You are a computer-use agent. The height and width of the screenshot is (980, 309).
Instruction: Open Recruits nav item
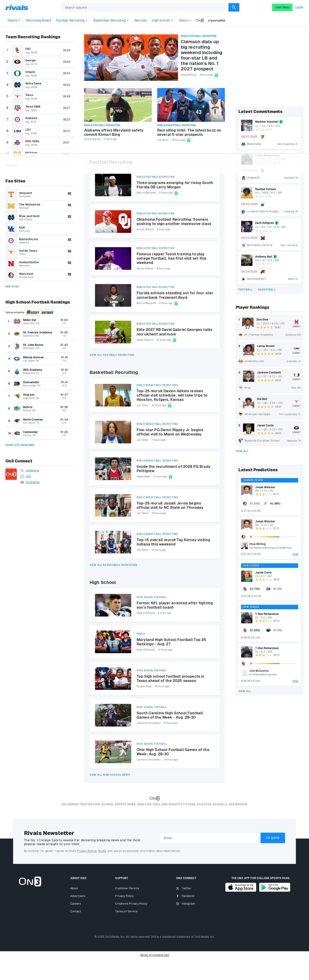[141, 21]
